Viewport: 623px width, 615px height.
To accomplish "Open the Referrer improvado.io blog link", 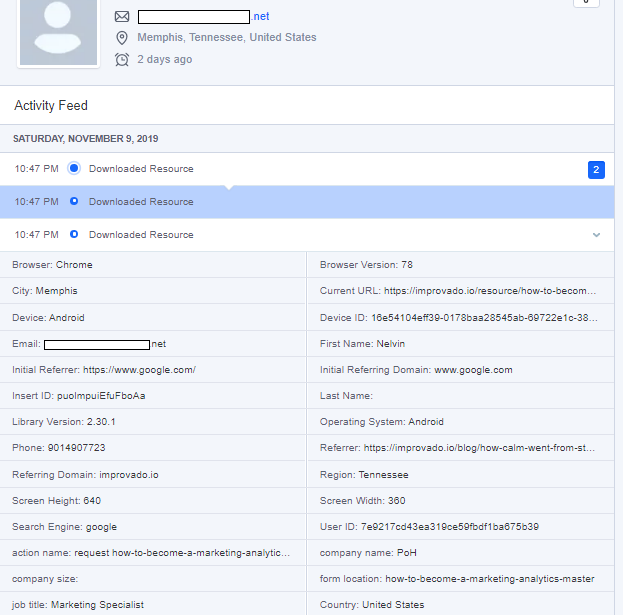I will [x=482, y=448].
